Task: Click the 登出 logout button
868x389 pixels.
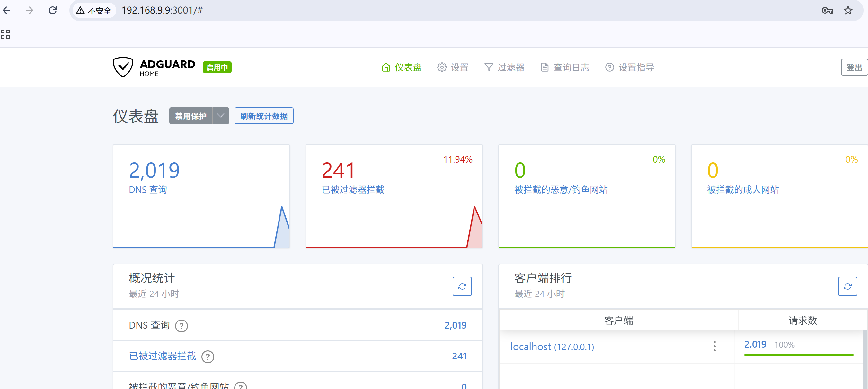Action: 854,68
